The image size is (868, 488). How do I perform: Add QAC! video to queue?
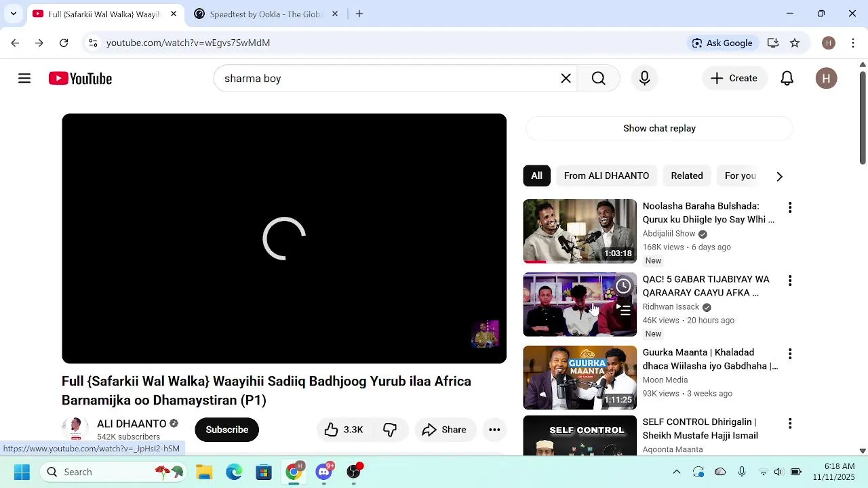pos(623,310)
